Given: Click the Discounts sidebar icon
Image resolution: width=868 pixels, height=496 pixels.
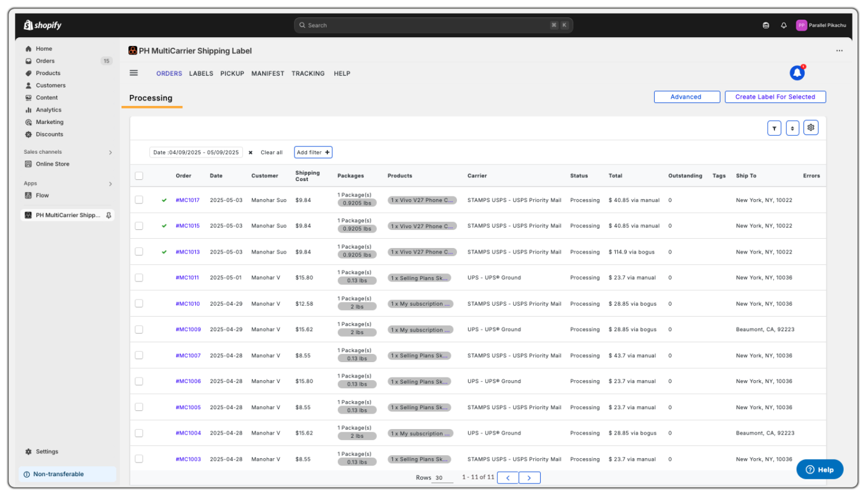Looking at the screenshot, I should pyautogui.click(x=29, y=134).
